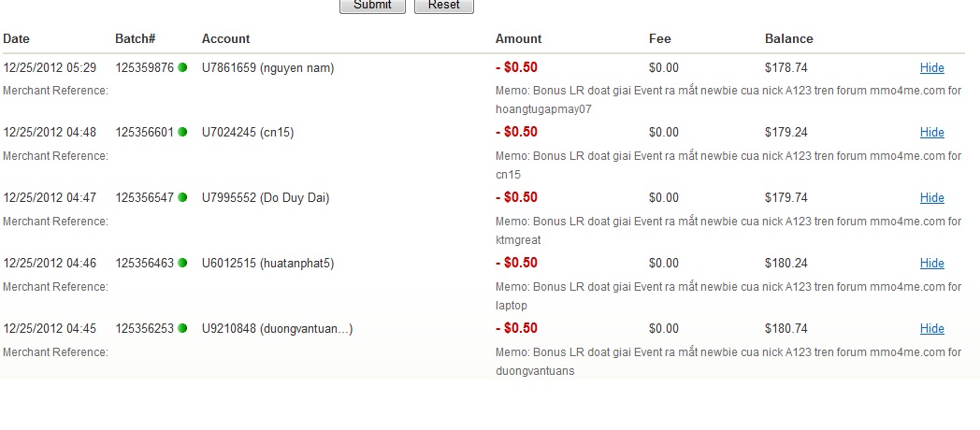Click the Date column header
This screenshot has height=430, width=980.
(17, 39)
